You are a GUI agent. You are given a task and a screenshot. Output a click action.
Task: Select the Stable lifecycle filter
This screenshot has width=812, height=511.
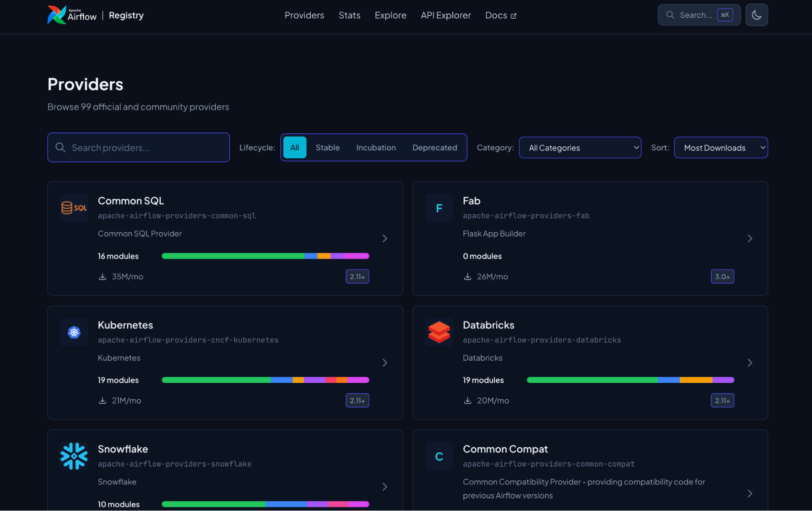(x=327, y=148)
